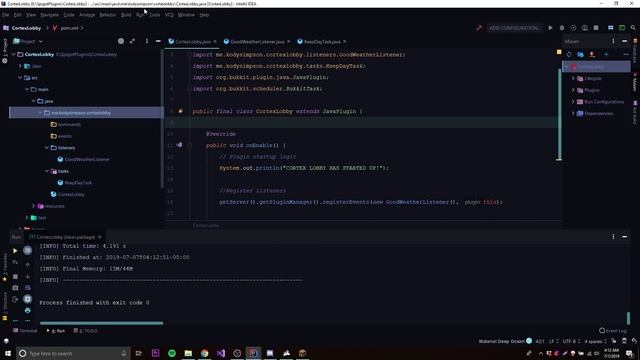Click the Run console horizontal scrollbar
The height and width of the screenshot is (360, 640).
(102, 323)
